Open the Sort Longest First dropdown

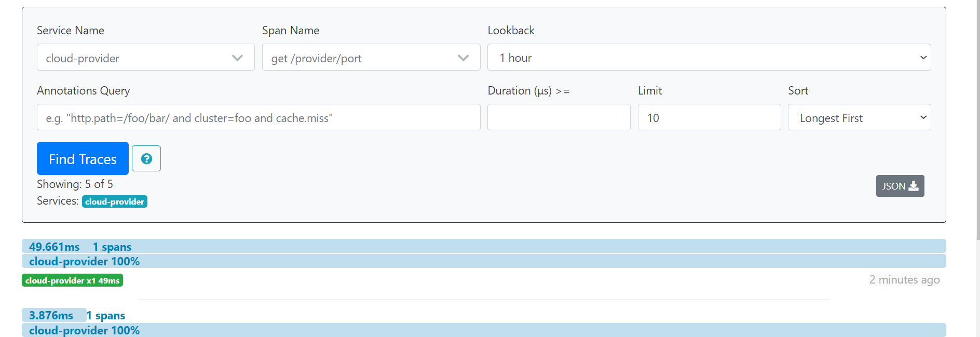[859, 117]
